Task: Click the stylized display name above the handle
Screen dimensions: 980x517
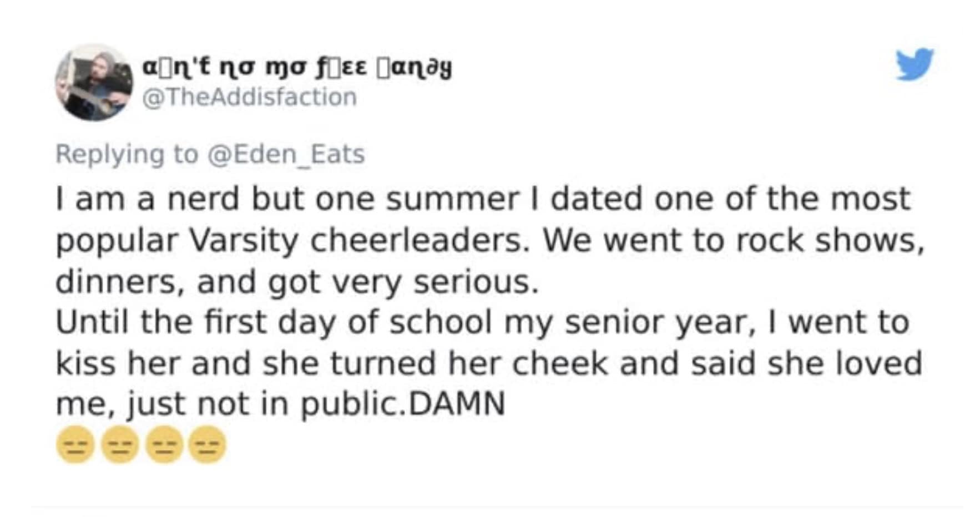Action: pos(297,68)
